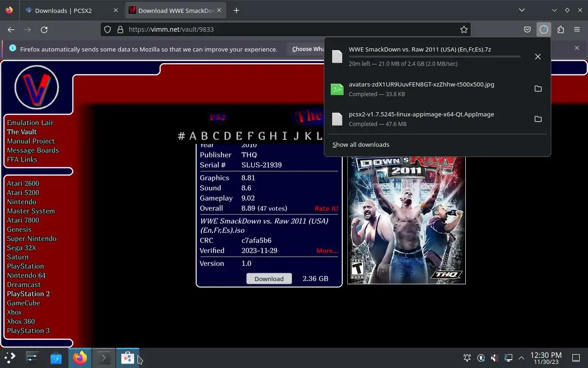Select Super Nintendo system link
This screenshot has width=588, height=368.
[32, 239]
